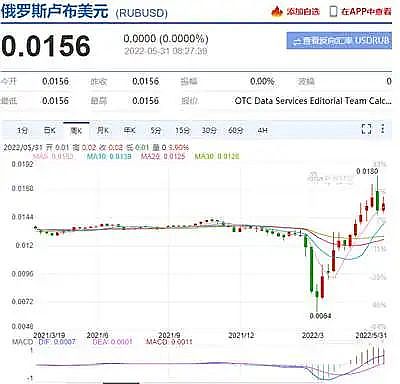
Task: Click the flame add-to-watchlist icon
Action: point(277,12)
